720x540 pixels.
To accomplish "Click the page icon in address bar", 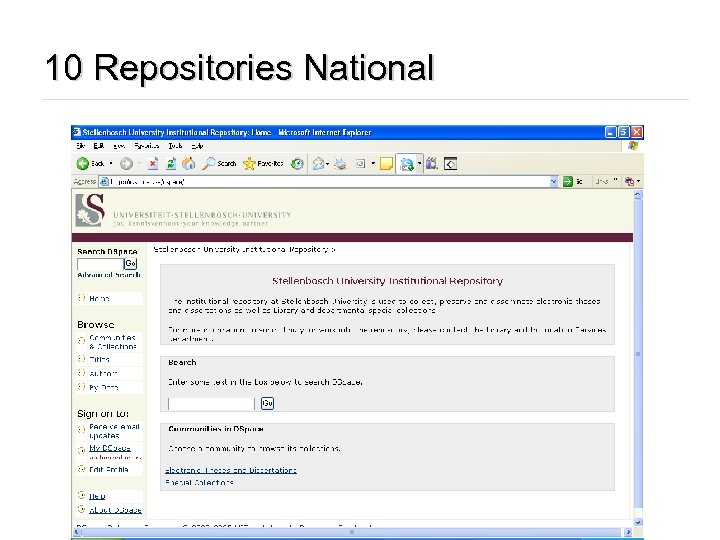I will (x=104, y=182).
